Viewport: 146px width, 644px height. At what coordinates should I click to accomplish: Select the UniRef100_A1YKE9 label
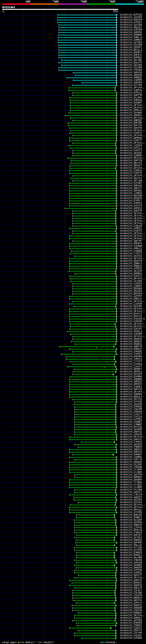click(x=131, y=42)
